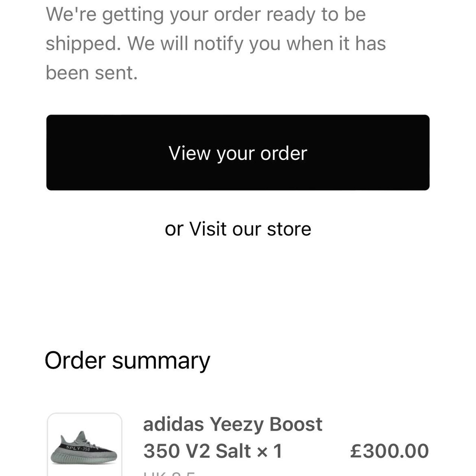Click the View your order button

(238, 153)
